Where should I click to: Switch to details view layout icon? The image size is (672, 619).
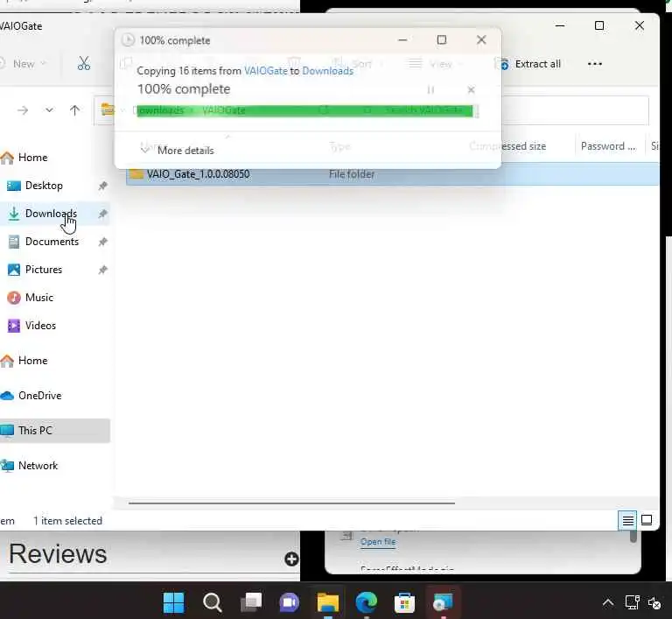(x=628, y=520)
